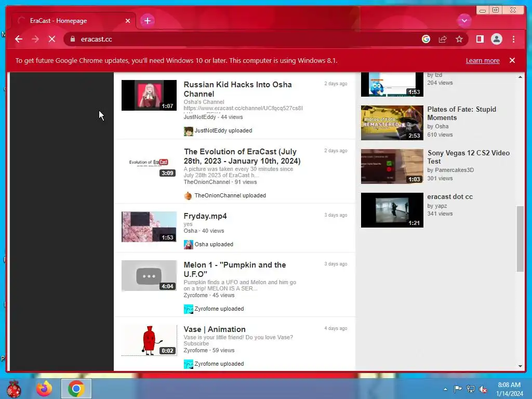Open the tab search dropdown

(464, 21)
